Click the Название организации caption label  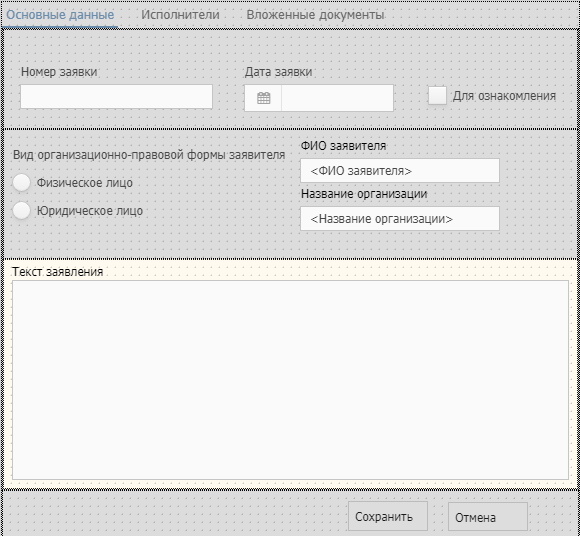coord(364,194)
